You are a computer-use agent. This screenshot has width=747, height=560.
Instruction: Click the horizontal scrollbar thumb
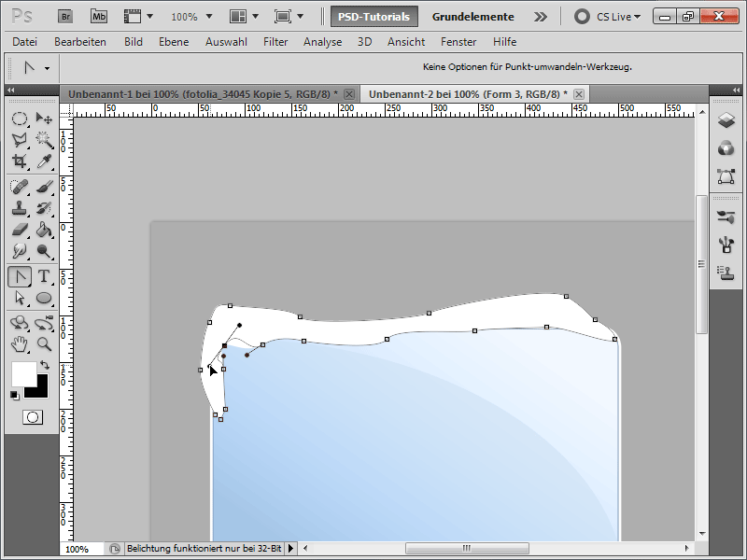pos(467,548)
